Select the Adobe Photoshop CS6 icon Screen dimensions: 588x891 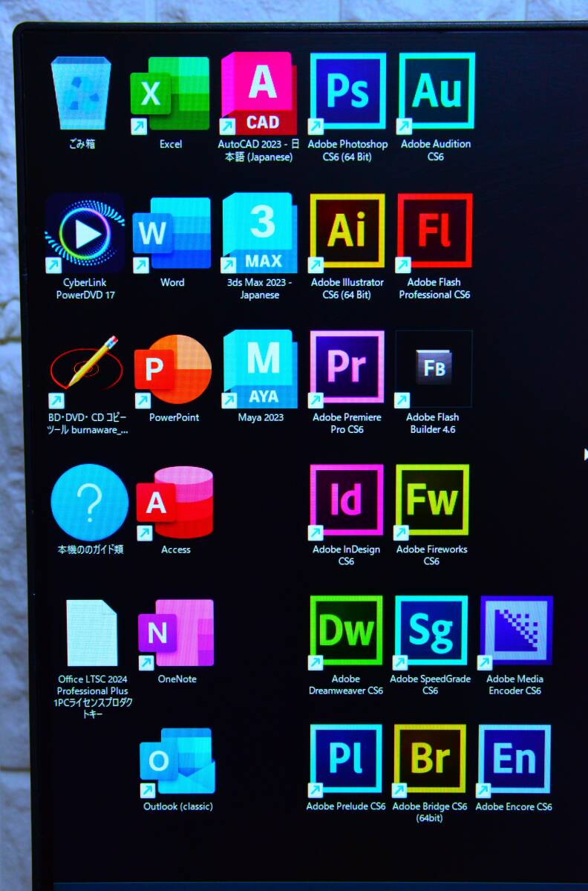pos(347,91)
